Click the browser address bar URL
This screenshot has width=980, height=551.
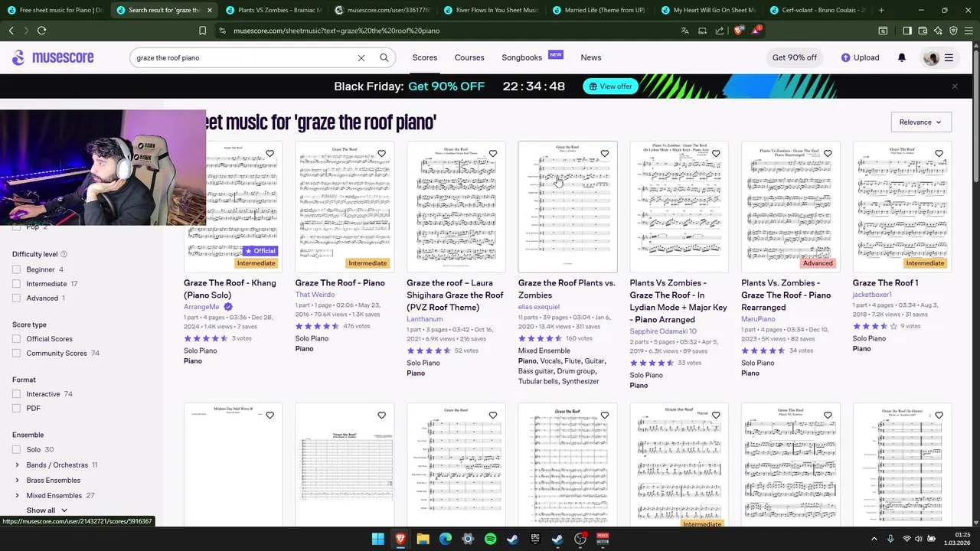pyautogui.click(x=337, y=31)
